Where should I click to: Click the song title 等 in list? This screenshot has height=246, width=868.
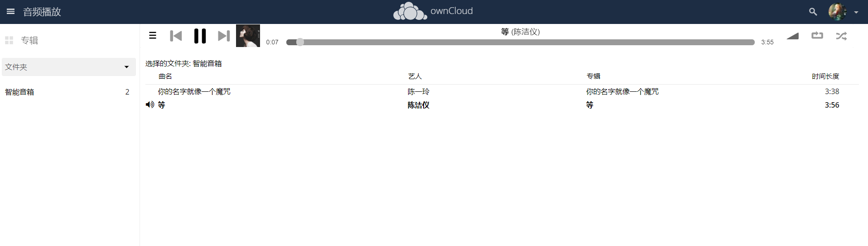pyautogui.click(x=161, y=105)
